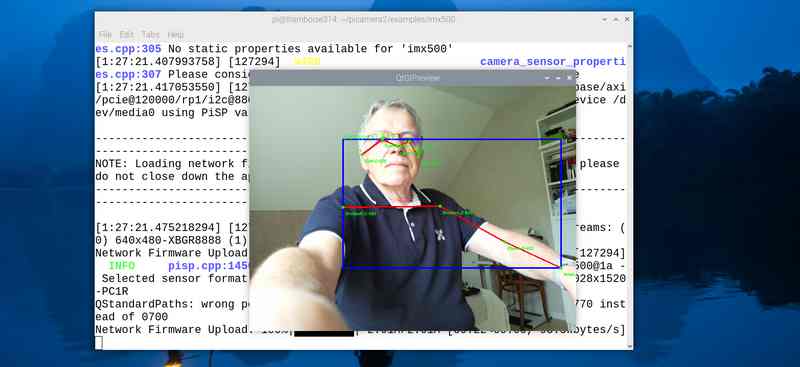This screenshot has height=367, width=800.
Task: Open the Help menu in the terminal
Action: [x=176, y=35]
